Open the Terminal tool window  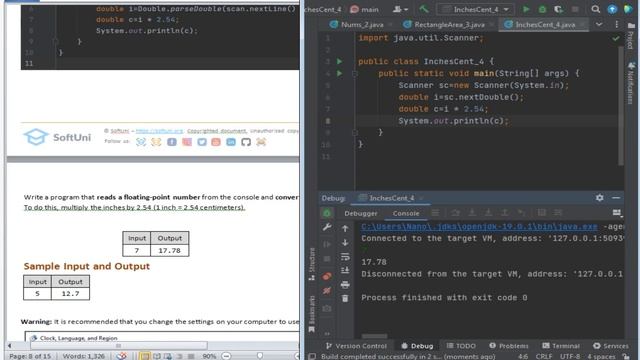561,346
